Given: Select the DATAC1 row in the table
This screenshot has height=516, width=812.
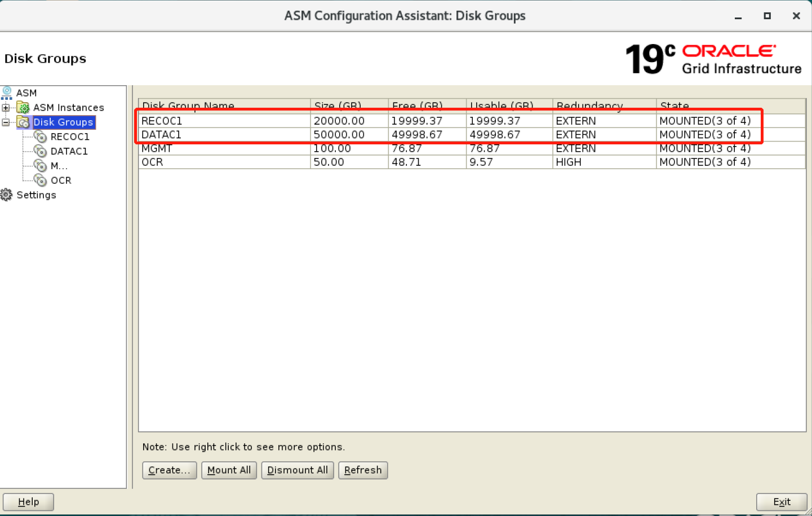Looking at the screenshot, I should pyautogui.click(x=472, y=135).
